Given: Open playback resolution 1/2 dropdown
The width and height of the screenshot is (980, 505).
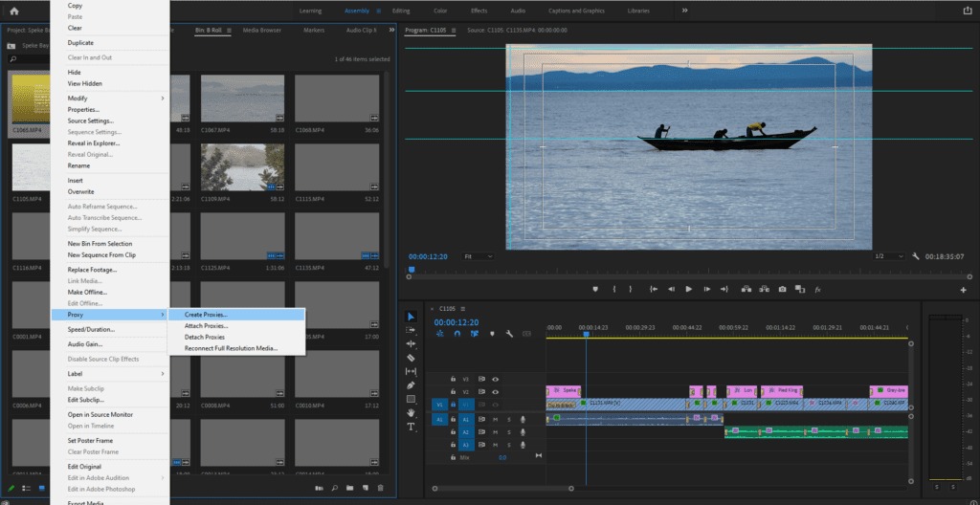Looking at the screenshot, I should click(x=888, y=256).
